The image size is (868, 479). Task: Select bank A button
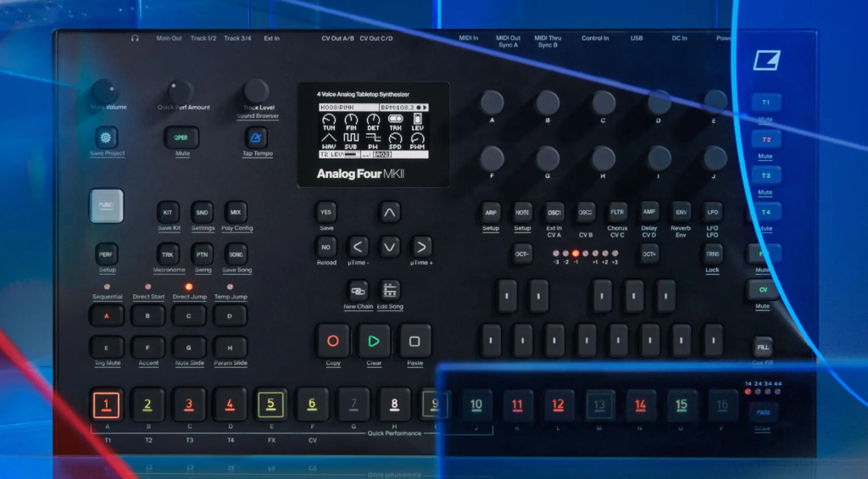pyautogui.click(x=106, y=315)
